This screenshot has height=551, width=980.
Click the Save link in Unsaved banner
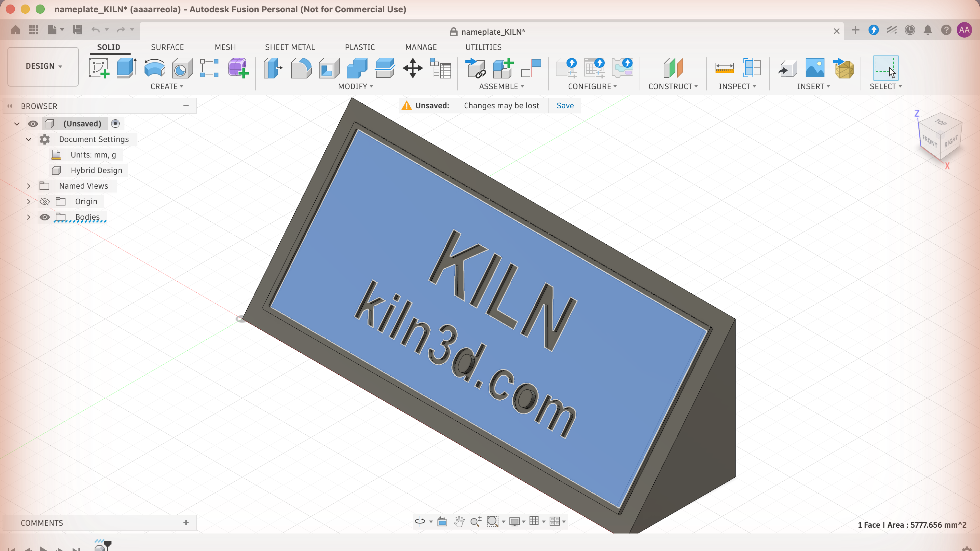click(x=565, y=105)
